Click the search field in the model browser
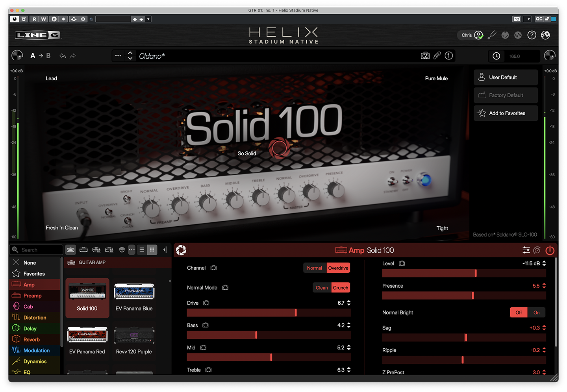The height and width of the screenshot is (392, 567). tap(36, 250)
